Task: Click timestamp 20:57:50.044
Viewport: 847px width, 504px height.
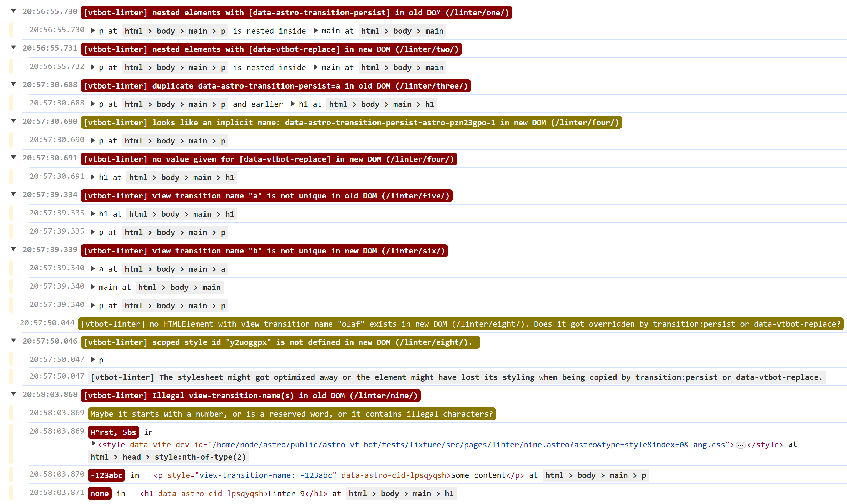Action: tap(47, 323)
